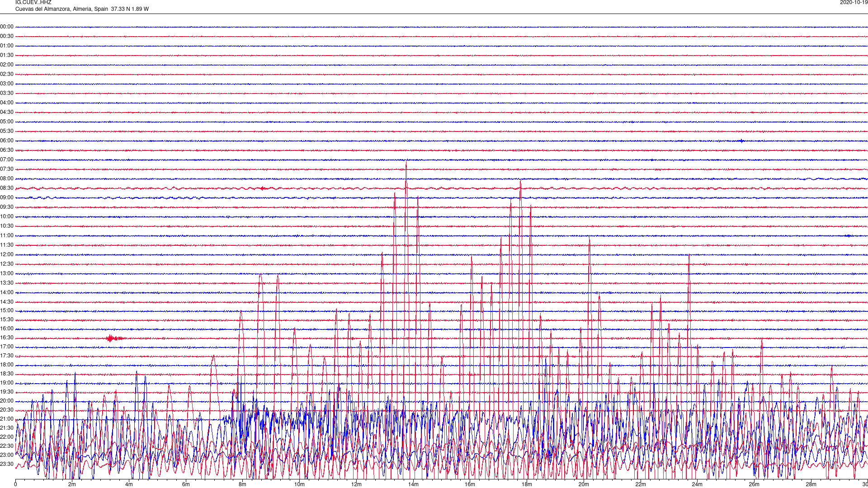
Task: Select the 04:30 time label
Action: [7, 112]
